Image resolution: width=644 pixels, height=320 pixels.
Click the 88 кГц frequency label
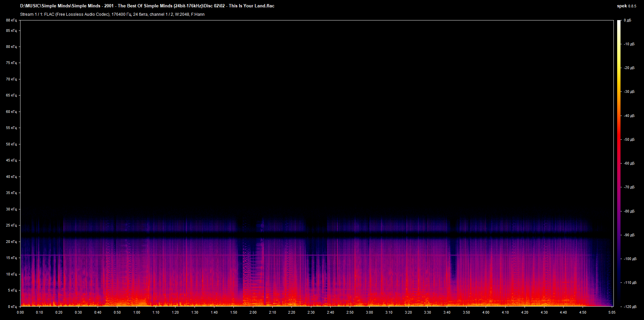(x=11, y=20)
